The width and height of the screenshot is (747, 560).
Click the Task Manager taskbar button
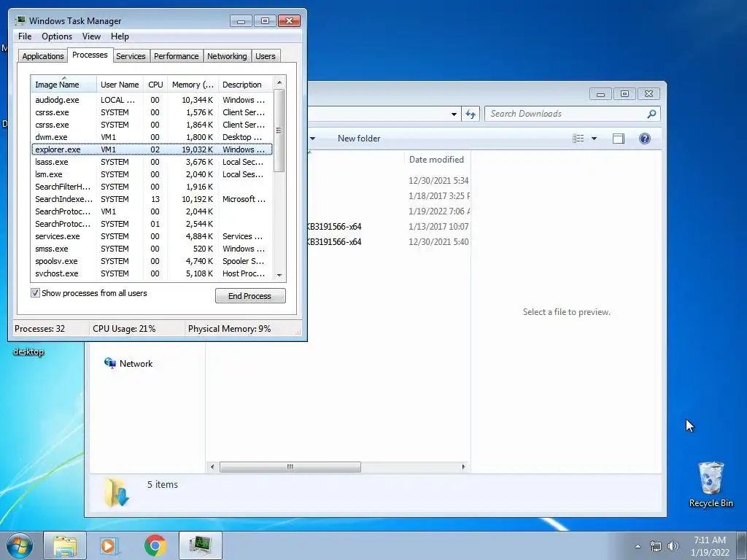click(x=200, y=545)
